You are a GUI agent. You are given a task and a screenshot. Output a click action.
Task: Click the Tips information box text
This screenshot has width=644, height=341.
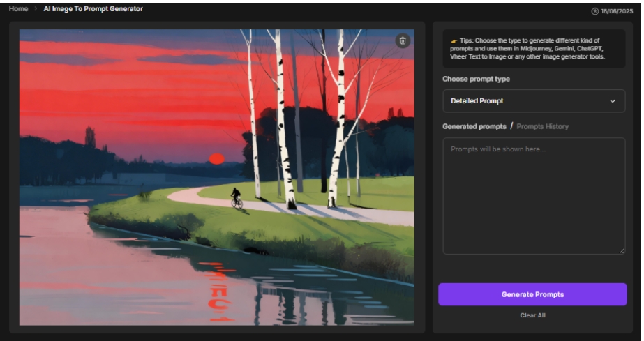click(532, 49)
